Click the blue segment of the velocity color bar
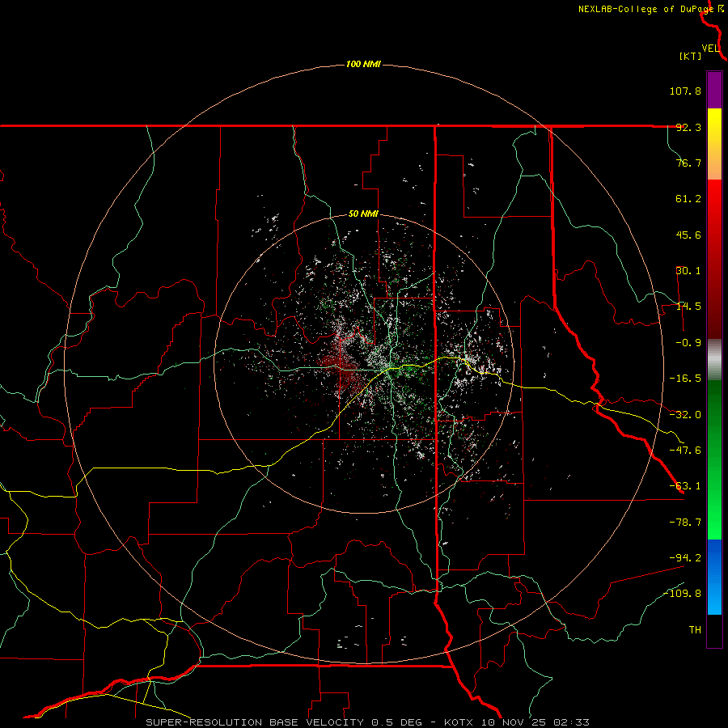Image resolution: width=728 pixels, height=728 pixels. pos(714,577)
